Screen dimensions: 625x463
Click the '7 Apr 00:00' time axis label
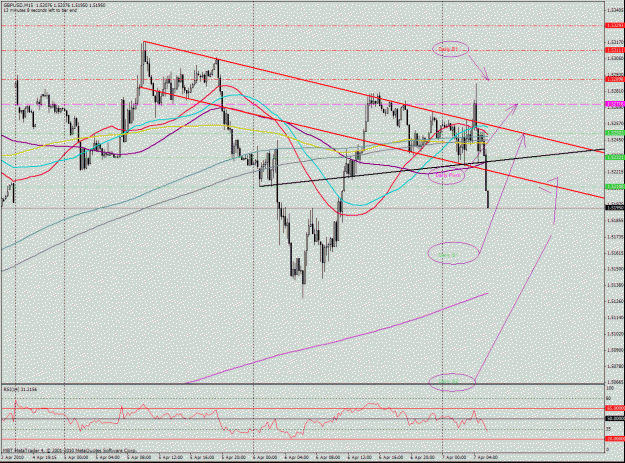click(454, 457)
